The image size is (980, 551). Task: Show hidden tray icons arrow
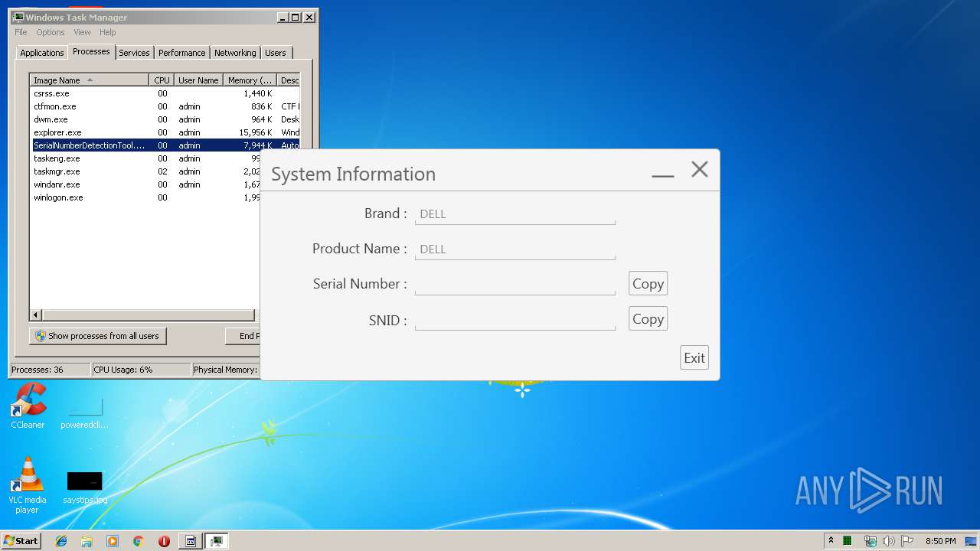pyautogui.click(x=831, y=540)
